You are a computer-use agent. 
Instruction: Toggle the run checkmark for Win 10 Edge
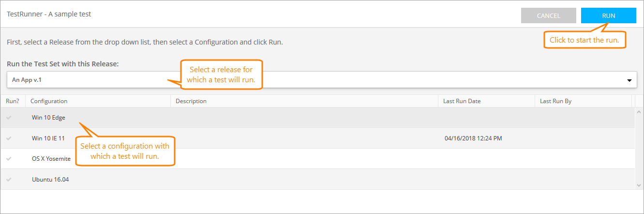tap(9, 118)
